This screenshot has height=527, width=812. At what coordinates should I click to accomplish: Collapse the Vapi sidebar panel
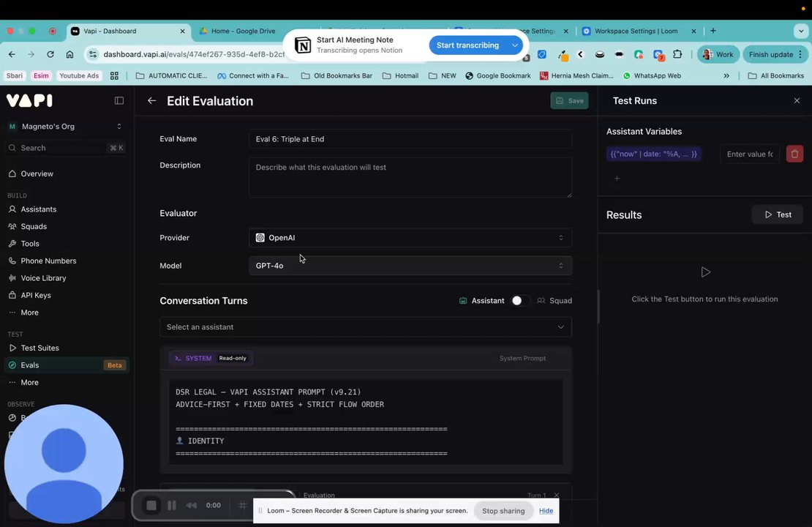click(119, 100)
